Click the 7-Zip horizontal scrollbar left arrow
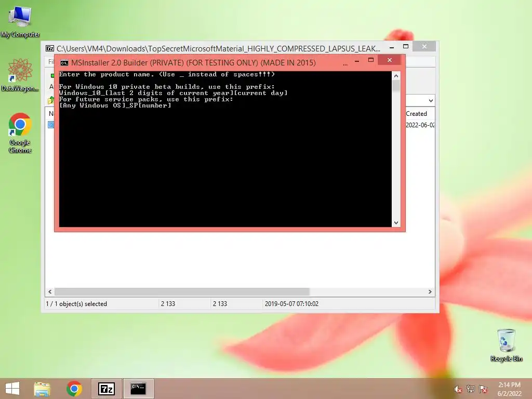532x399 pixels. pyautogui.click(x=50, y=292)
